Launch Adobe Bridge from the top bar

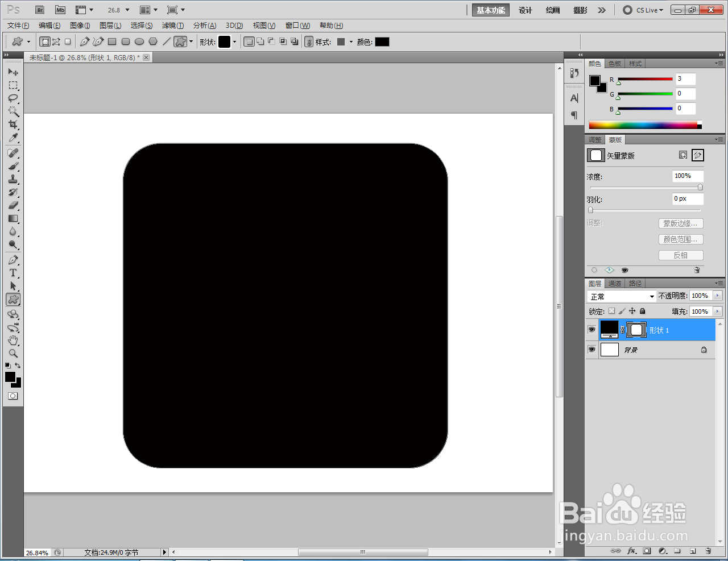[x=40, y=10]
